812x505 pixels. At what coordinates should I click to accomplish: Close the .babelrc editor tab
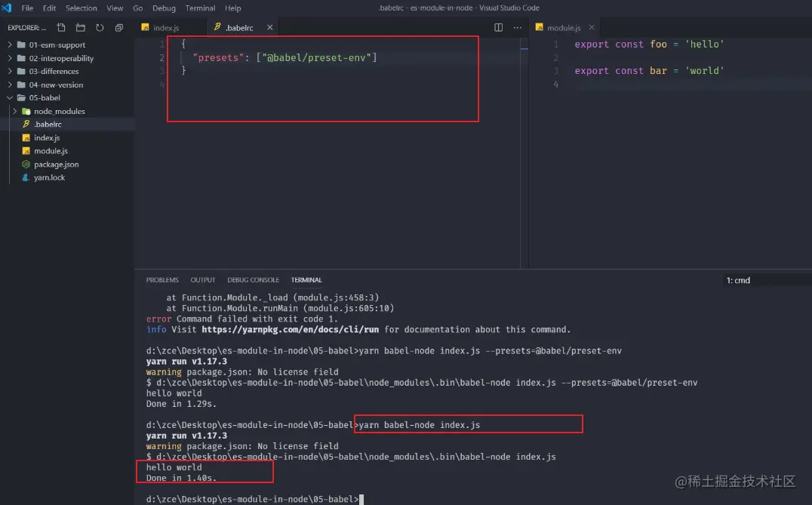pos(270,27)
